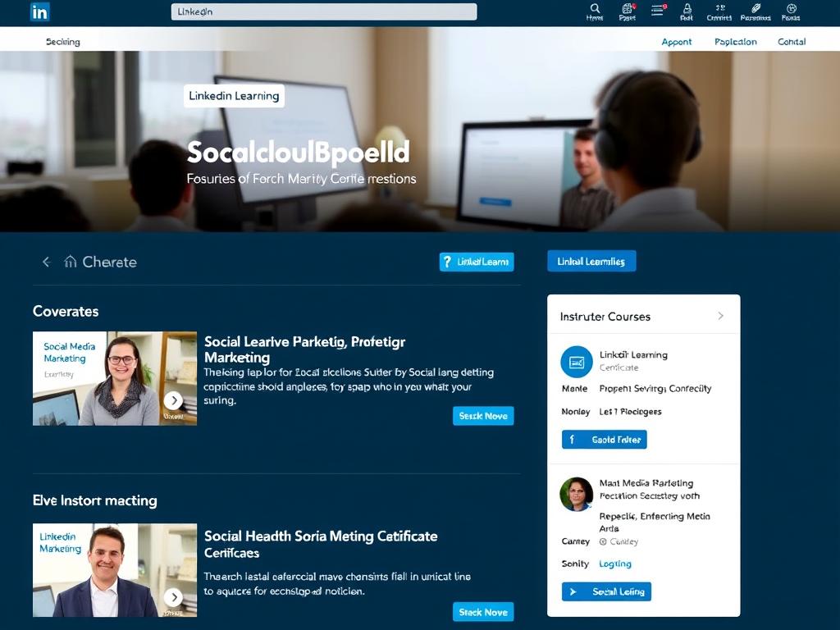
Task: Go back using the left chevron arrow
Action: click(46, 262)
